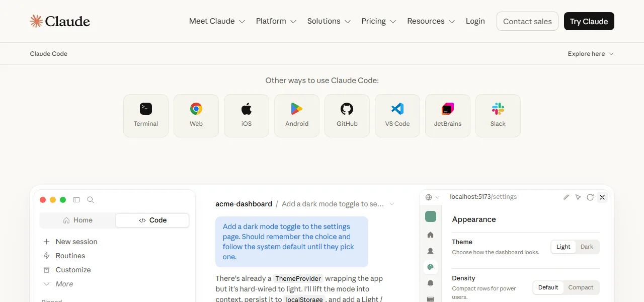Screen dimensions: 644x302
Task: Switch to the Home tab in app mockup
Action: point(78,220)
